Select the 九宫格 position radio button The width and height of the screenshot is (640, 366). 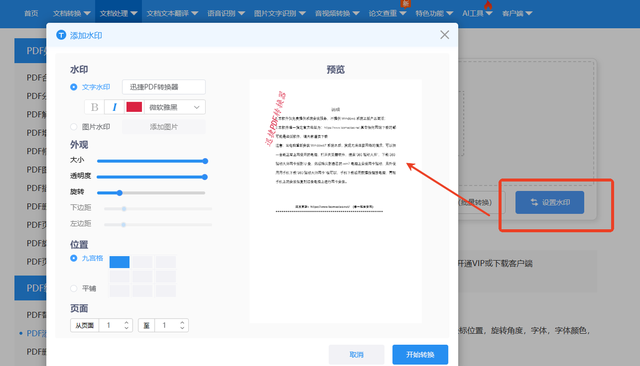(74, 258)
